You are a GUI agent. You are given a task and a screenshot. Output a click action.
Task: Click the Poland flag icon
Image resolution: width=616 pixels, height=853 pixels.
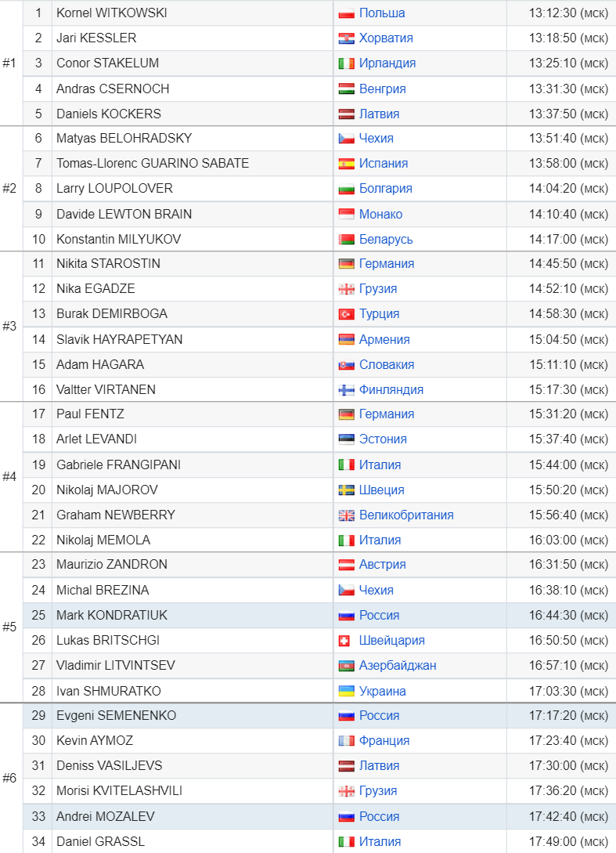tap(346, 13)
